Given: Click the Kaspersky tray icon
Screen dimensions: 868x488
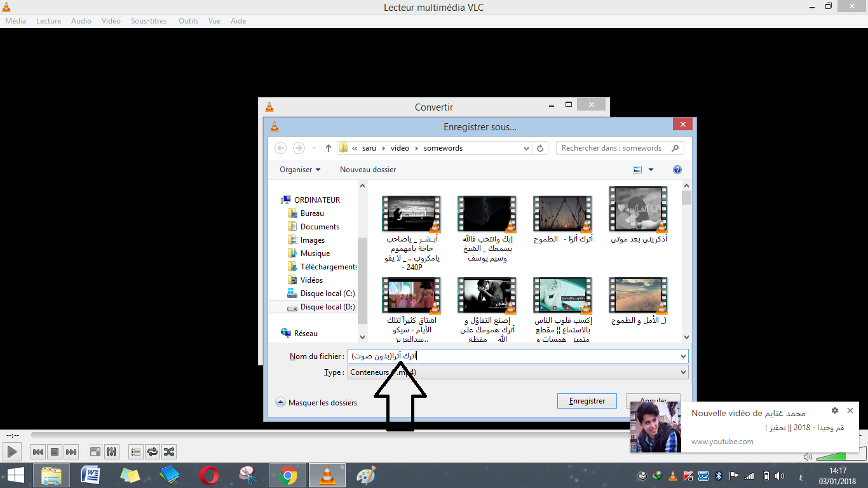Looking at the screenshot, I should click(688, 475).
